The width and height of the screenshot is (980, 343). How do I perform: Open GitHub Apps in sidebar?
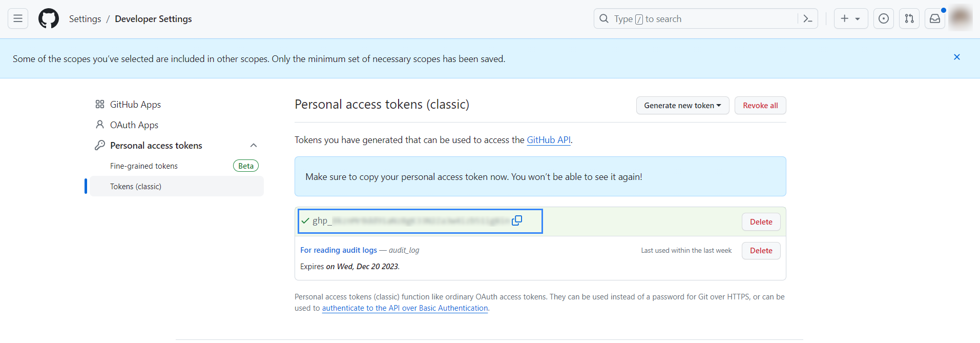tap(135, 105)
